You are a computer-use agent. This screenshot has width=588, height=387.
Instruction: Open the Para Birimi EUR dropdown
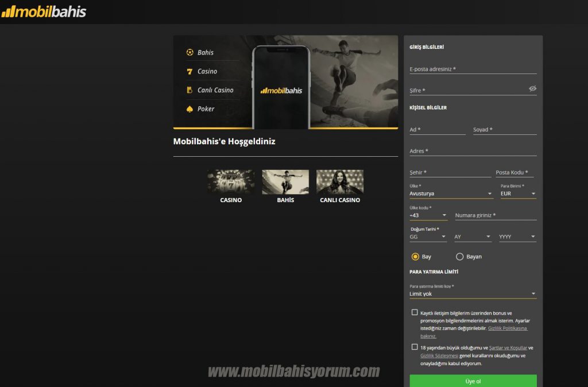click(519, 193)
